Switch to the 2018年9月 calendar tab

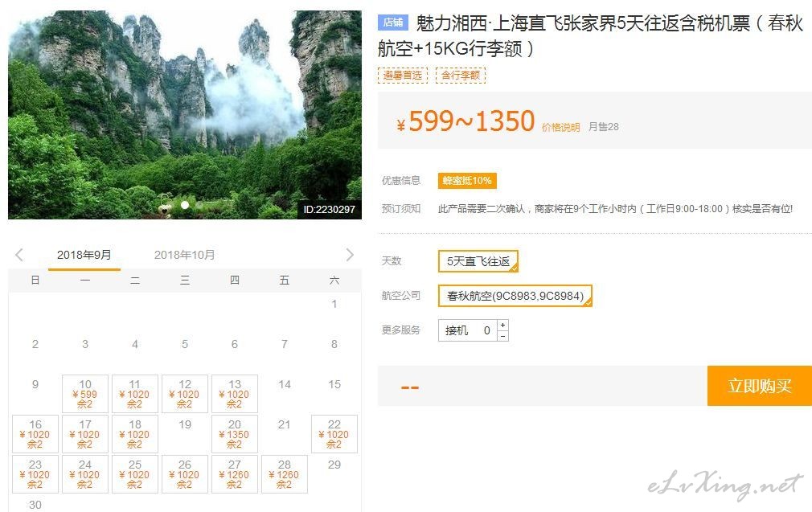click(84, 255)
